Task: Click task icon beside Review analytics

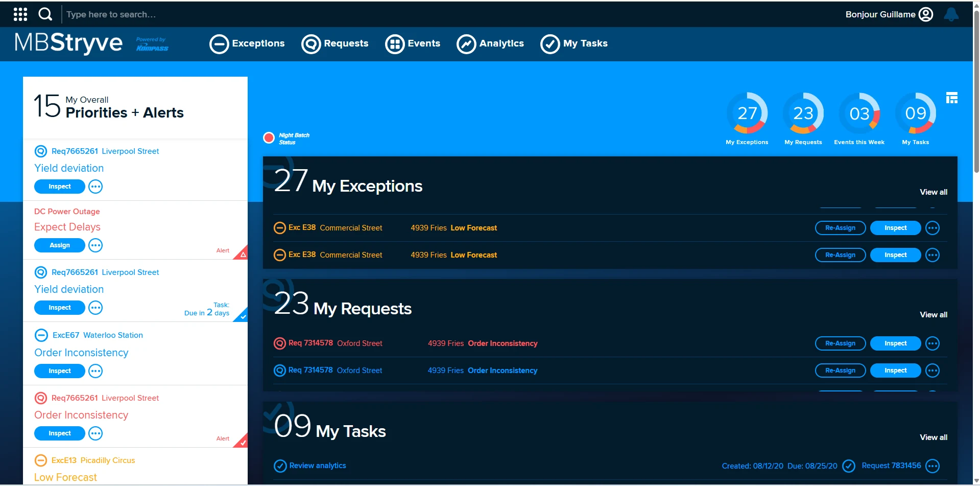Action: [x=280, y=466]
